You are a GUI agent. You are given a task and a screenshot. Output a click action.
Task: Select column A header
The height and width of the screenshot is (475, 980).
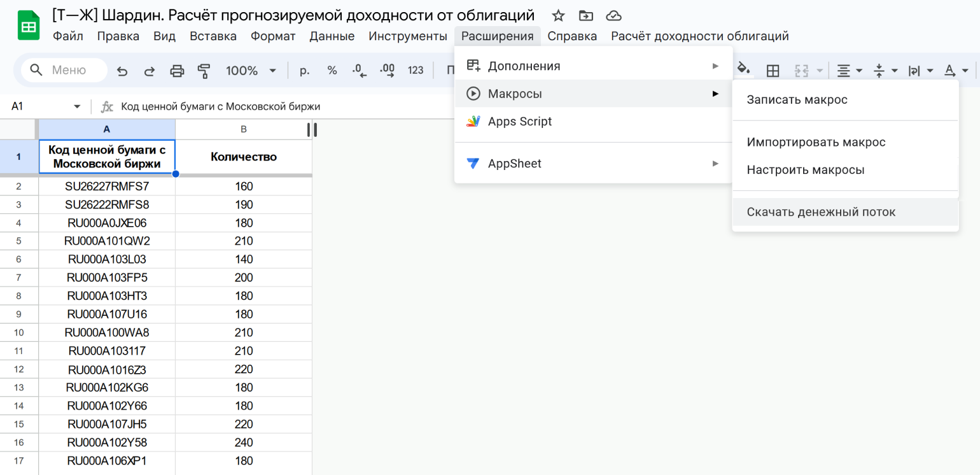pos(107,129)
